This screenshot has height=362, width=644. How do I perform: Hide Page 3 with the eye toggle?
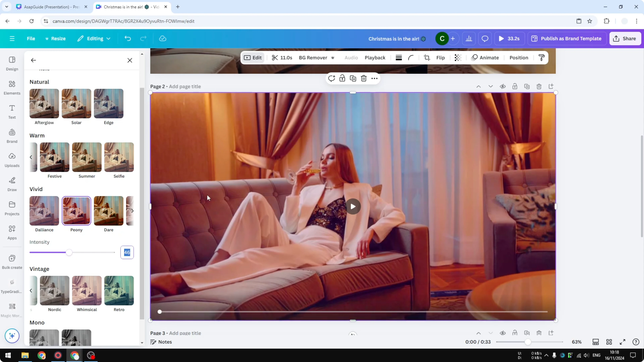click(503, 333)
